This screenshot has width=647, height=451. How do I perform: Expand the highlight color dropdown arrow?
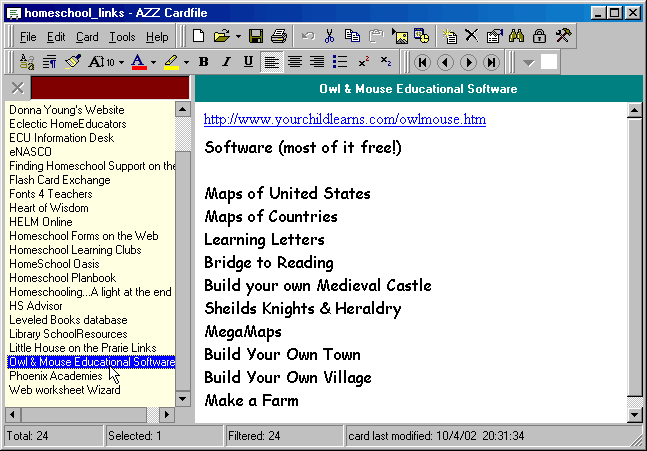187,62
